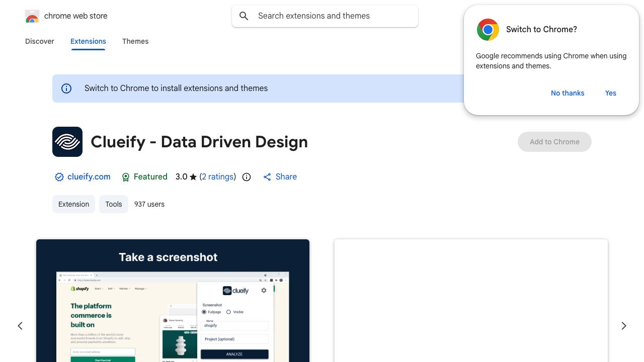Click the search magnifier icon

(244, 16)
